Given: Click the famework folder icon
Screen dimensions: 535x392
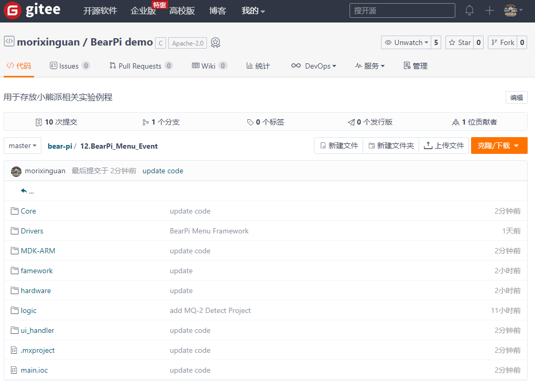Looking at the screenshot, I should (x=14, y=271).
